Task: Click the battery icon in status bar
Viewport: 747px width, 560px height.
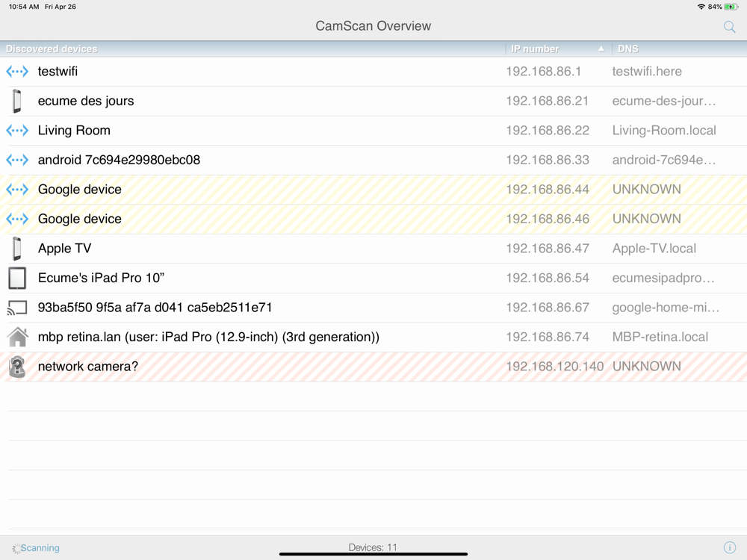Action: [731, 7]
